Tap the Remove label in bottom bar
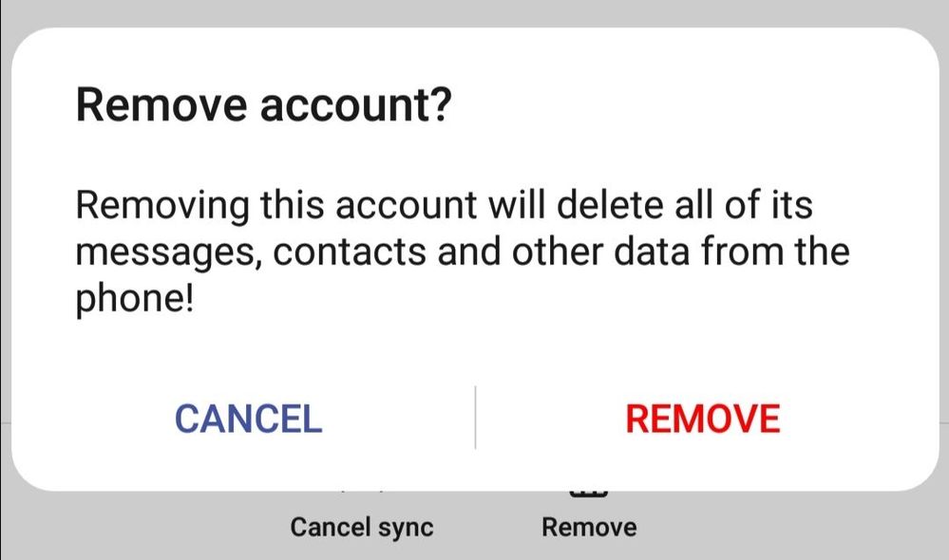The width and height of the screenshot is (949, 560). click(589, 527)
